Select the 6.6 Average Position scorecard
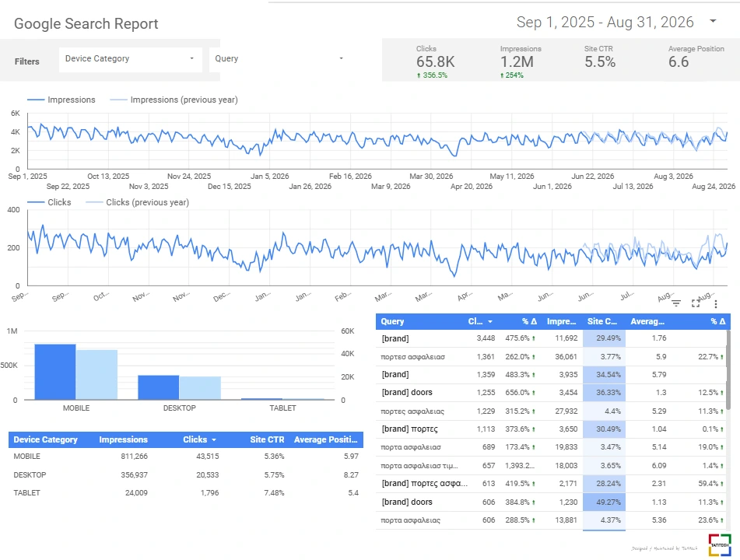 [679, 61]
